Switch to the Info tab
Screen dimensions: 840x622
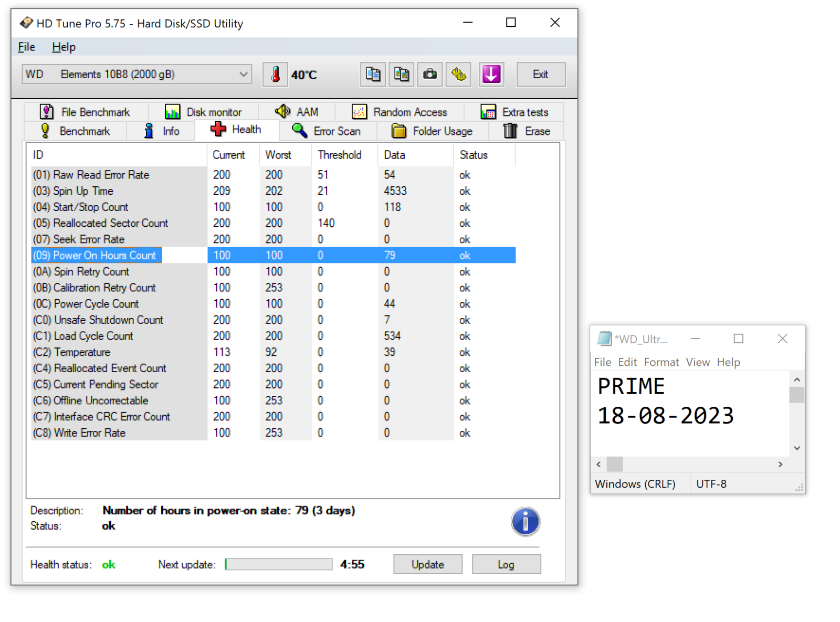click(x=161, y=131)
